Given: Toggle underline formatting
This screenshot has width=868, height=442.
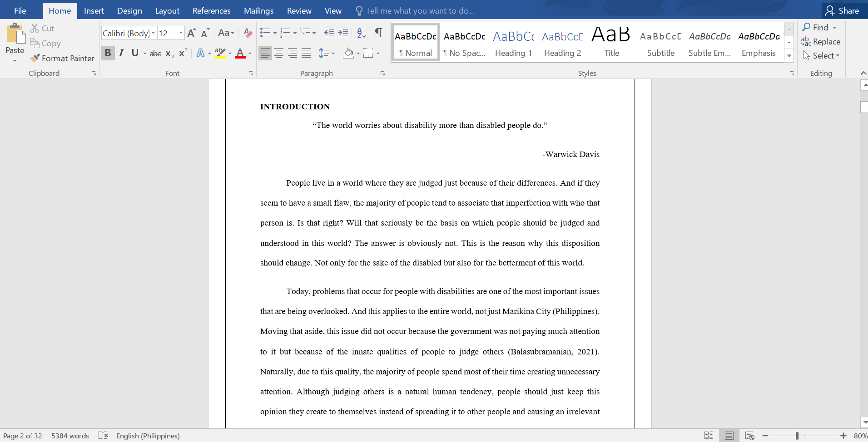Looking at the screenshot, I should point(135,53).
